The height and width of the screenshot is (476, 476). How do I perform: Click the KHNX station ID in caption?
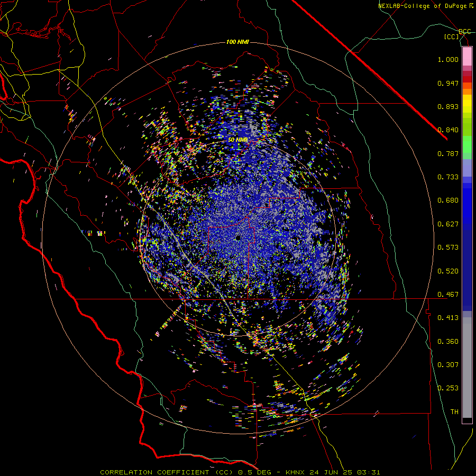point(295,472)
